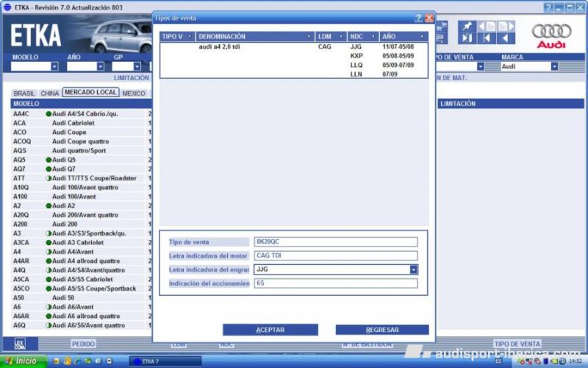The height and width of the screenshot is (368, 588).
Task: Click the Indicación del accionamiento field 6S
Action: (x=336, y=283)
